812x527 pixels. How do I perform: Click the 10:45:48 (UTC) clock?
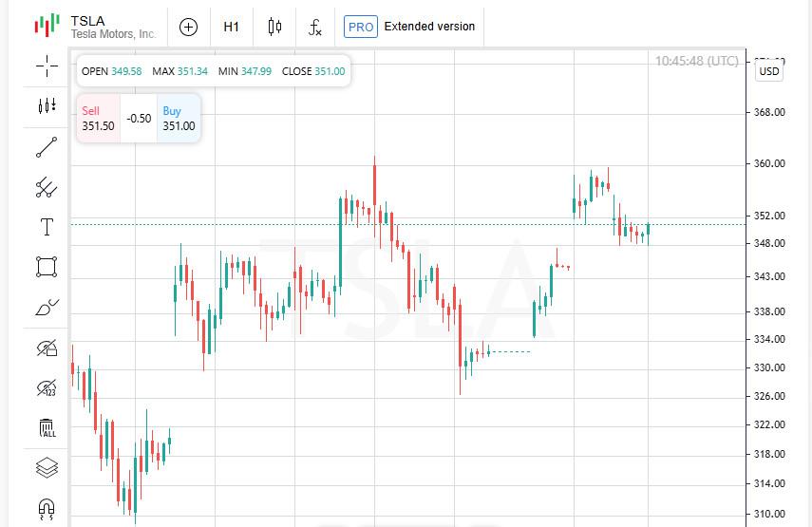(697, 61)
